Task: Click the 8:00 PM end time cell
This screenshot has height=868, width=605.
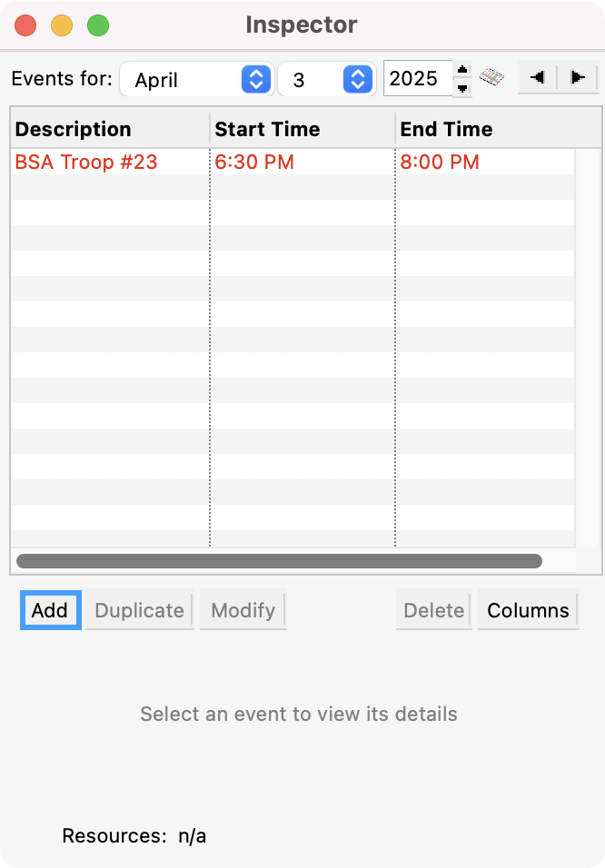Action: pos(440,163)
